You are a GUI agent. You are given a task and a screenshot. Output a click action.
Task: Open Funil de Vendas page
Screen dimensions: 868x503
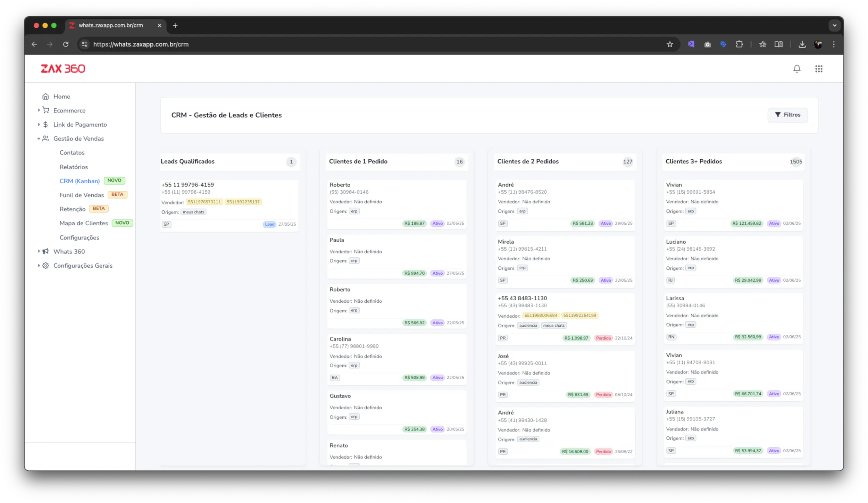click(82, 195)
